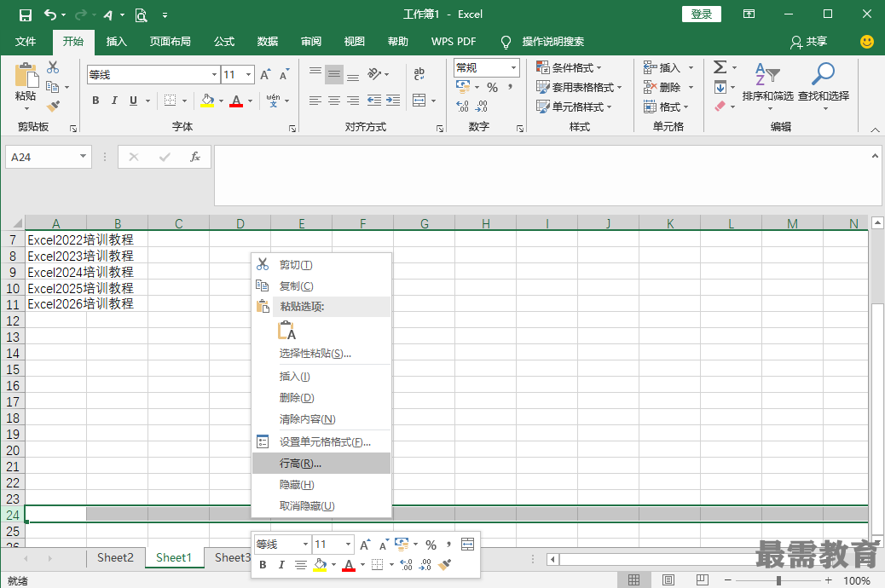Toggle Bold in the ribbon font group
This screenshot has height=588, width=885.
click(95, 101)
